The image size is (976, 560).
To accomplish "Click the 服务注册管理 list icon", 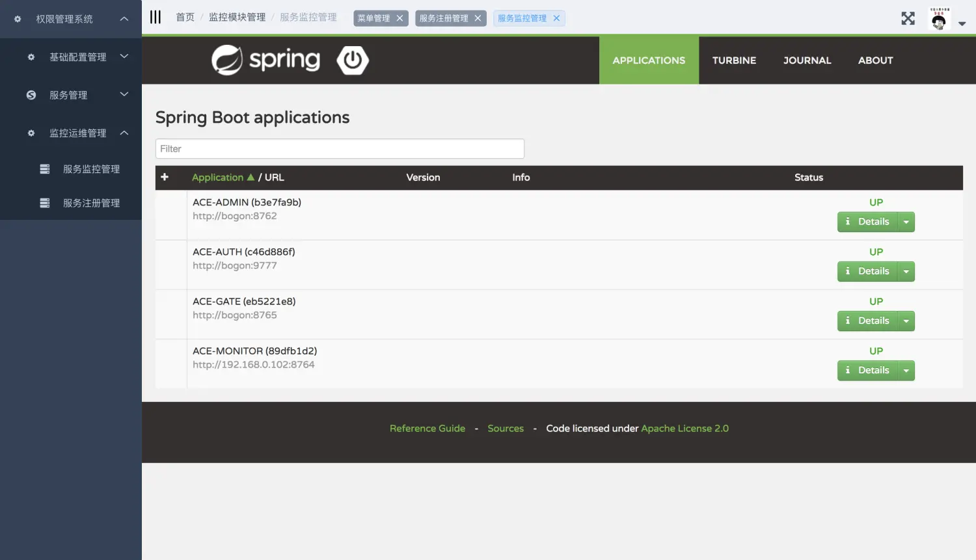I will (45, 203).
